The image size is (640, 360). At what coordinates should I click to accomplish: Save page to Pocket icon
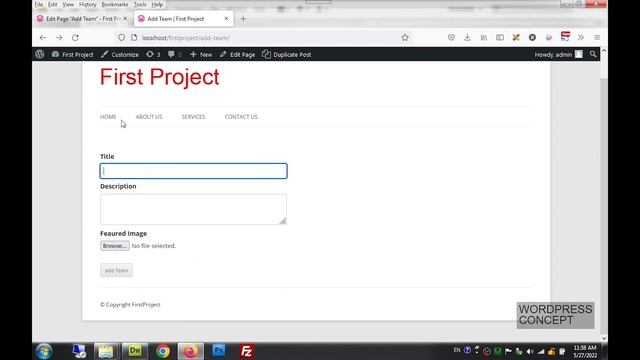coord(451,38)
